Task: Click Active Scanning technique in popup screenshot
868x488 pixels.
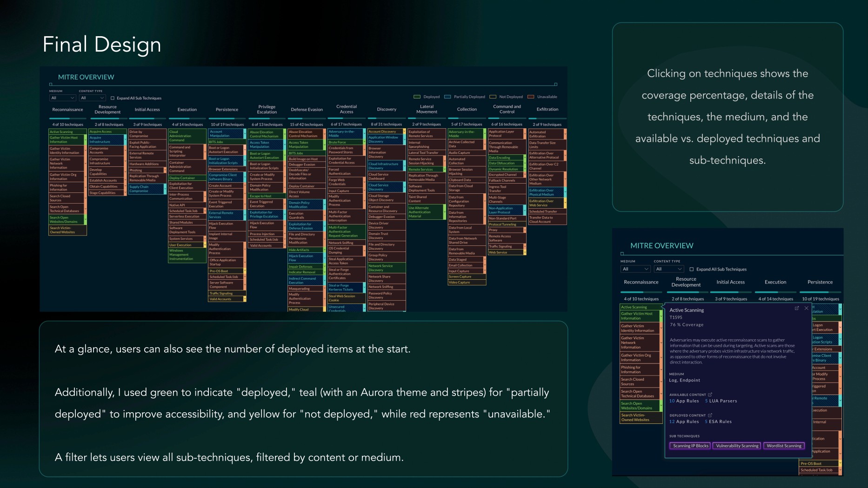Action: pyautogui.click(x=641, y=307)
